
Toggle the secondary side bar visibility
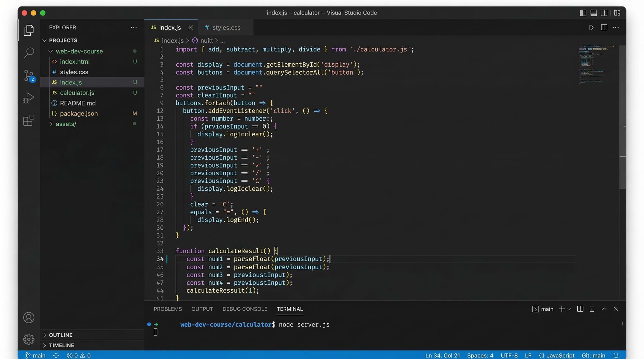click(604, 13)
